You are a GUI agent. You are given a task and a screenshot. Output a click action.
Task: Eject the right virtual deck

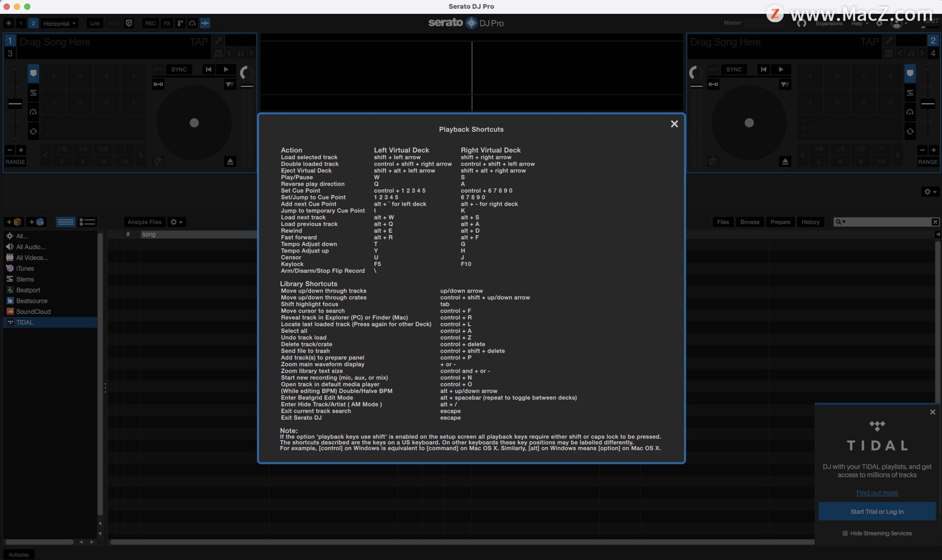click(785, 161)
